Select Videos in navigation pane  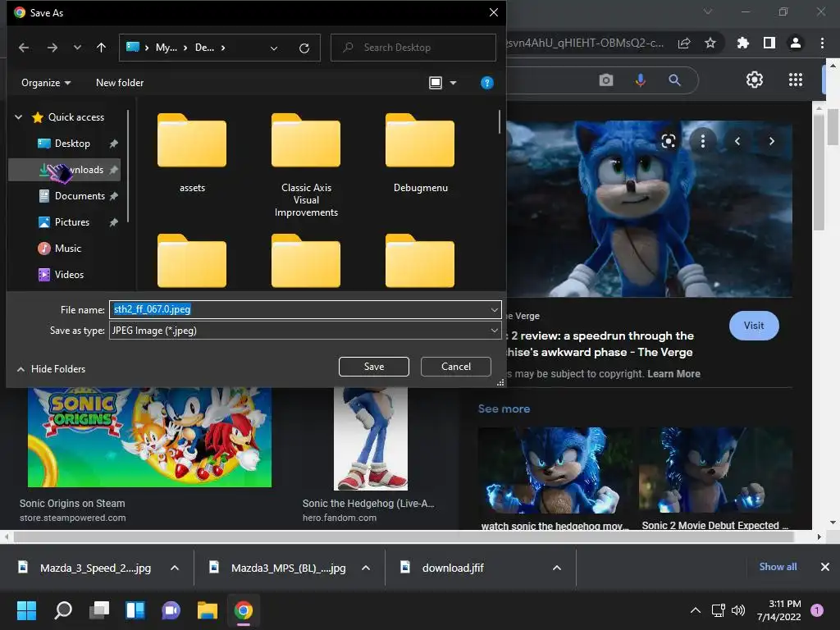[x=69, y=274]
